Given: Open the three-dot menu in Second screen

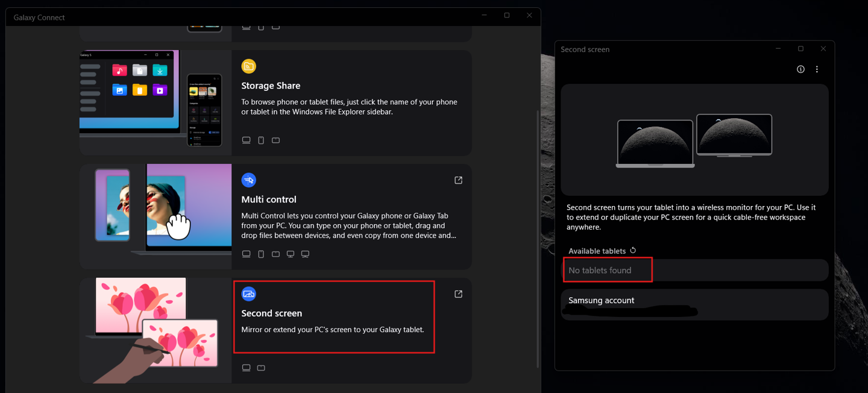Looking at the screenshot, I should point(817,69).
